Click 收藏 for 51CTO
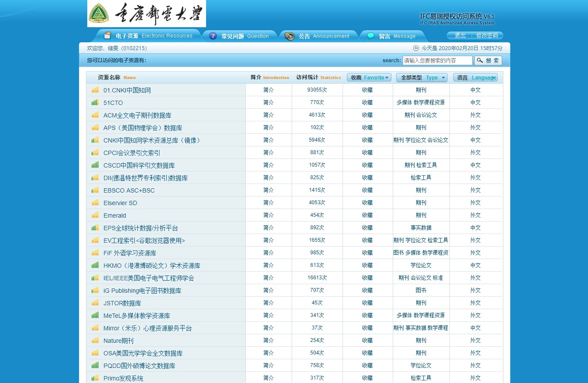 pos(367,102)
